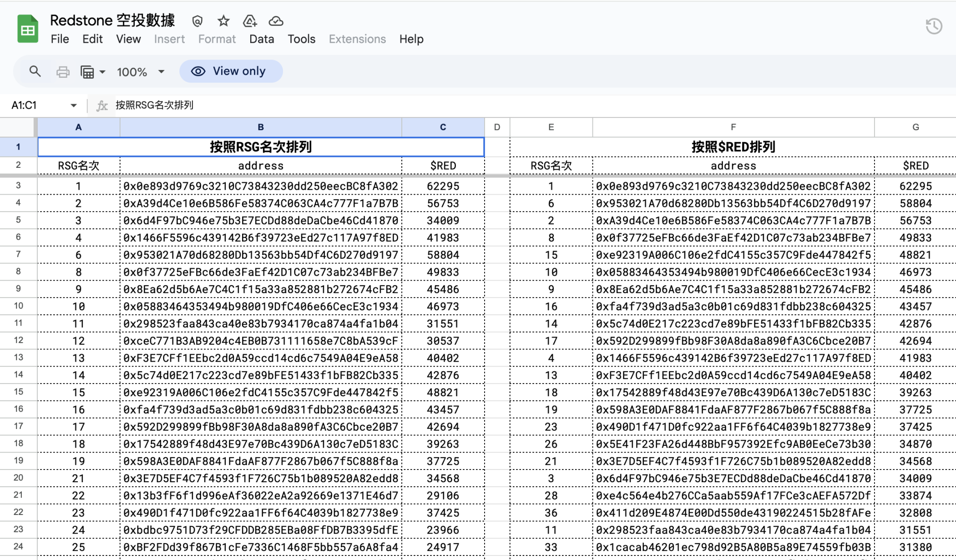Click the Tools menu button
956x560 pixels.
point(301,39)
